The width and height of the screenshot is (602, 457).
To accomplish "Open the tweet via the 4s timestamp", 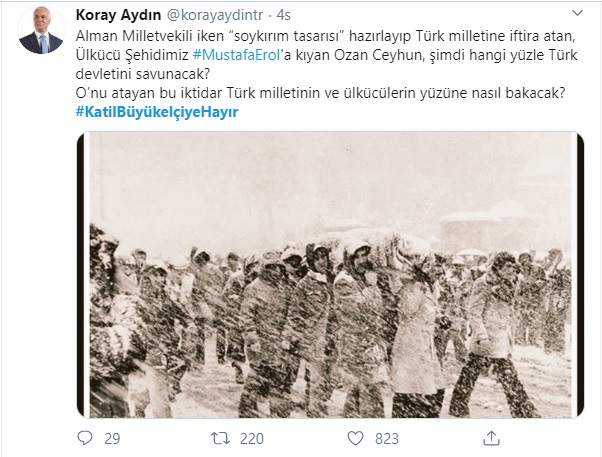I will coord(283,15).
